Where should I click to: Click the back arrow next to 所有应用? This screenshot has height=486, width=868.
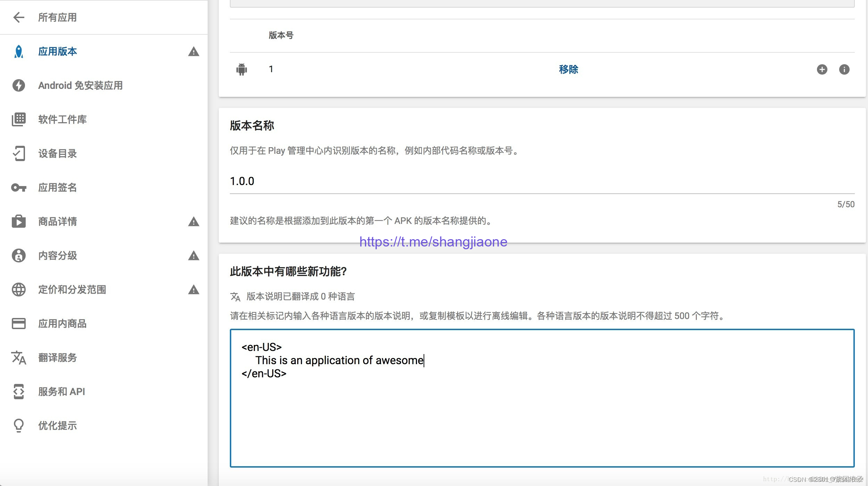(19, 17)
